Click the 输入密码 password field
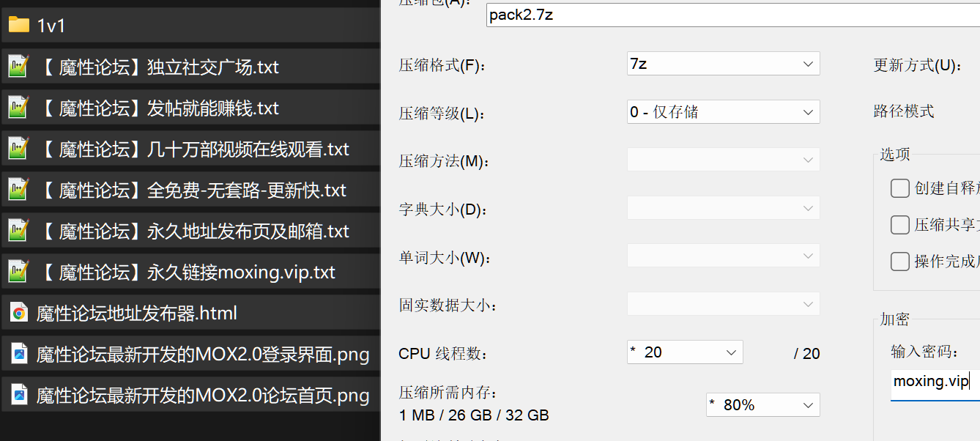Image resolution: width=980 pixels, height=441 pixels. coord(935,382)
